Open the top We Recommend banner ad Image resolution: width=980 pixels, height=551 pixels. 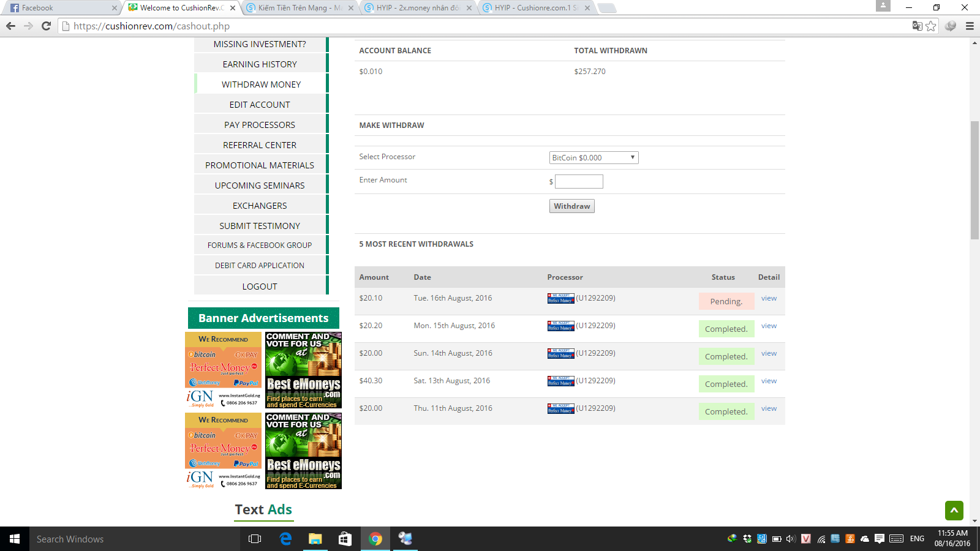click(x=224, y=370)
